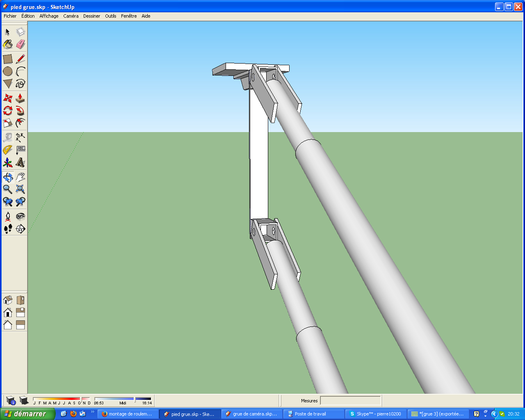Pick the yellow Protractor tool
This screenshot has height=420, width=525.
(8, 150)
